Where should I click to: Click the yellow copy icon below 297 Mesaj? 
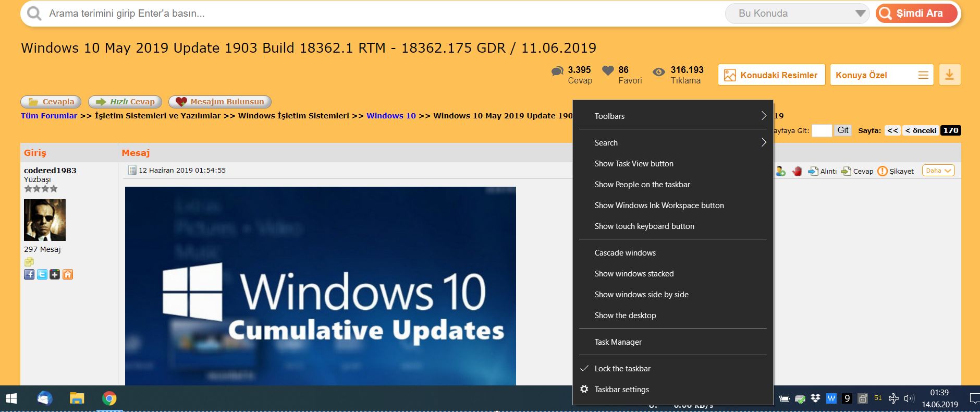(29, 262)
